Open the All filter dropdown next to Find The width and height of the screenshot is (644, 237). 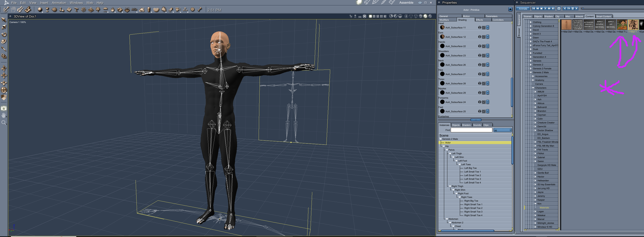503,130
